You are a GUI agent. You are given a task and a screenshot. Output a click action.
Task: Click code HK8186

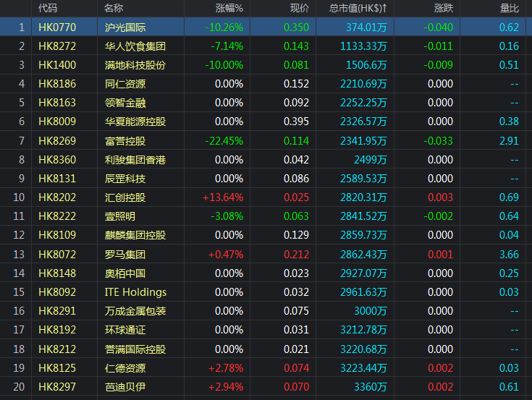coord(57,84)
